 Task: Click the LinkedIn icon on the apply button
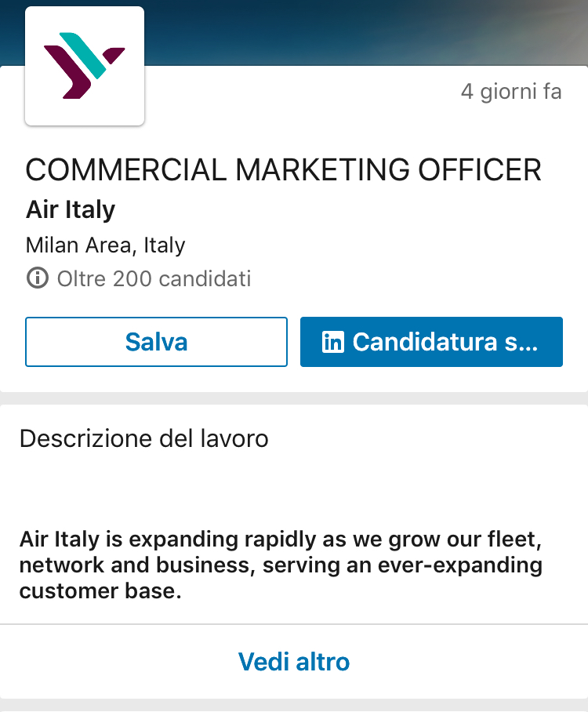[x=333, y=342]
